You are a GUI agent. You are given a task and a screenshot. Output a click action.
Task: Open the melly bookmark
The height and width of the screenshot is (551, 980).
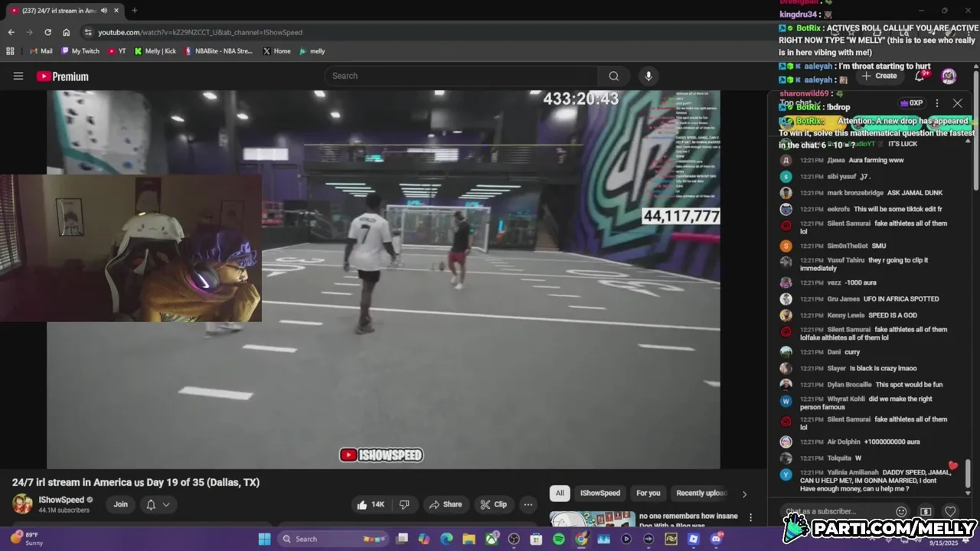(312, 51)
